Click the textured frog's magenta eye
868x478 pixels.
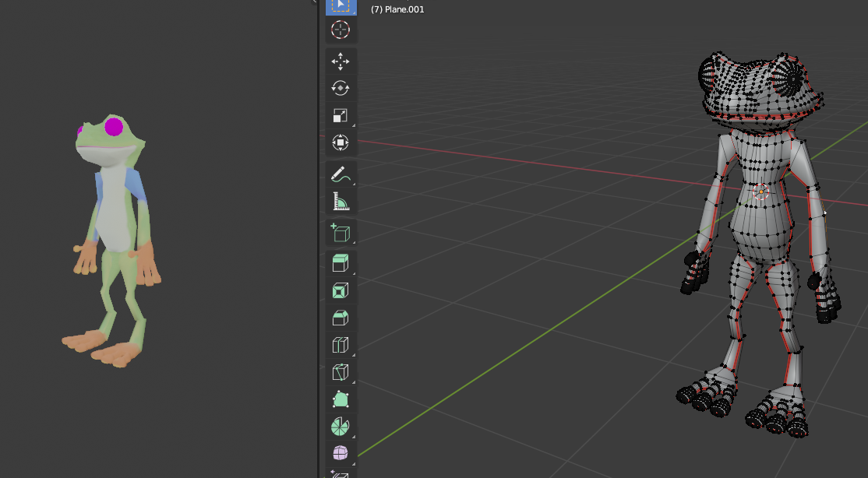click(x=114, y=125)
